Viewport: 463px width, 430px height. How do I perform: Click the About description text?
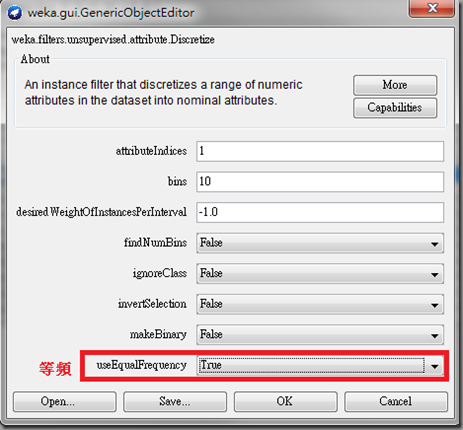click(163, 92)
